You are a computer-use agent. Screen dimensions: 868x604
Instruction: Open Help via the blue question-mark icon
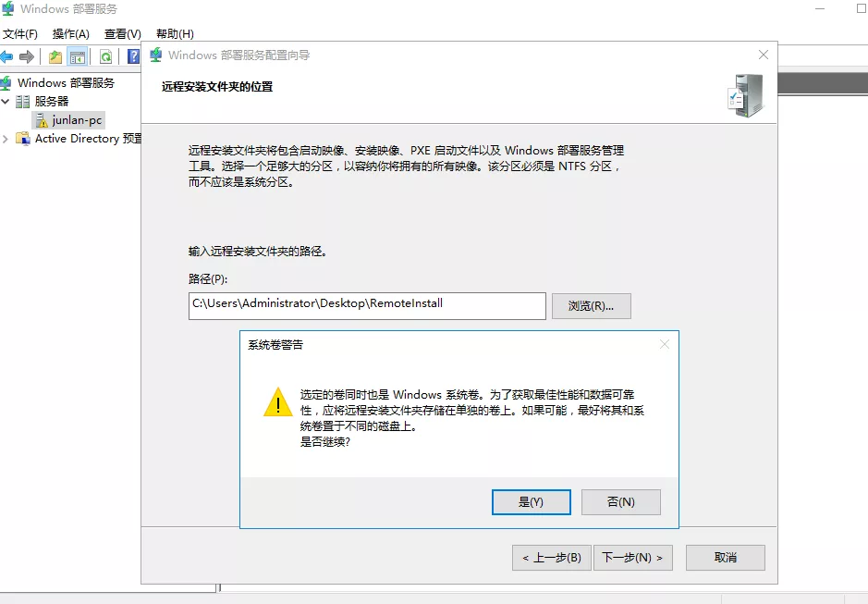(x=133, y=56)
